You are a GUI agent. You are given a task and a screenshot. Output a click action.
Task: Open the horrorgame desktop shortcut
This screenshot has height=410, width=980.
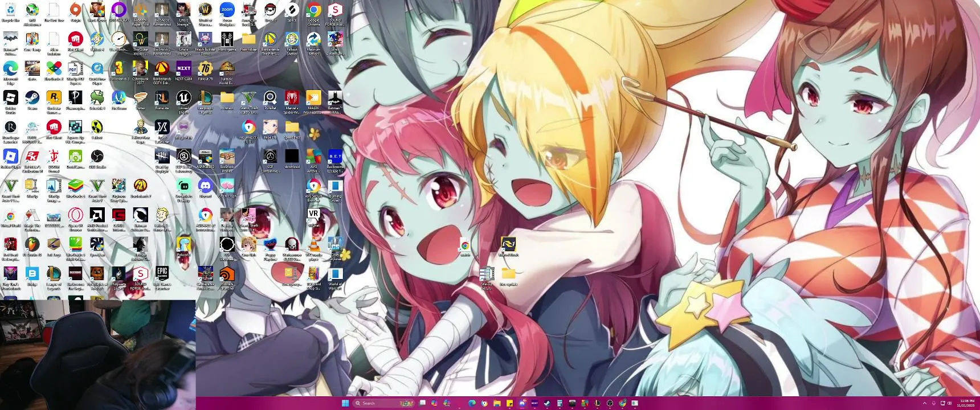(x=227, y=42)
